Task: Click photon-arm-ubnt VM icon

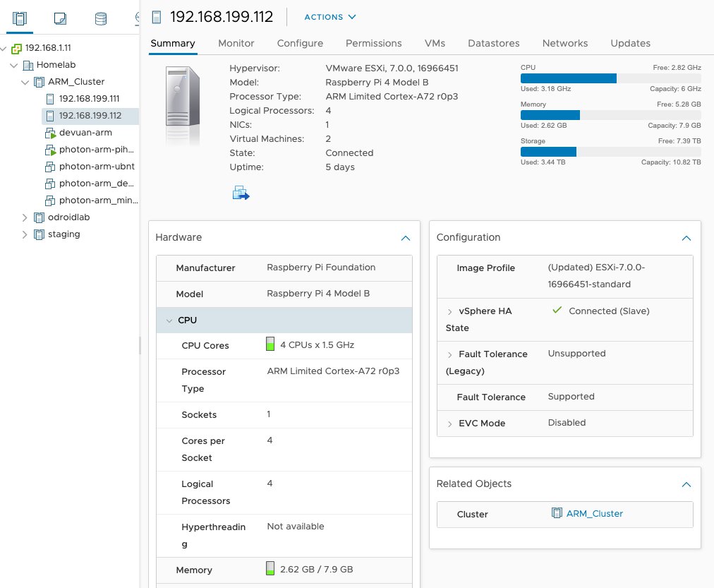Action: click(50, 167)
